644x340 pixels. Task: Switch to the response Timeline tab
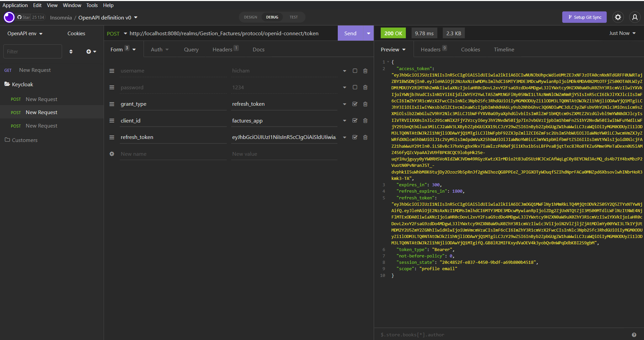pyautogui.click(x=504, y=49)
